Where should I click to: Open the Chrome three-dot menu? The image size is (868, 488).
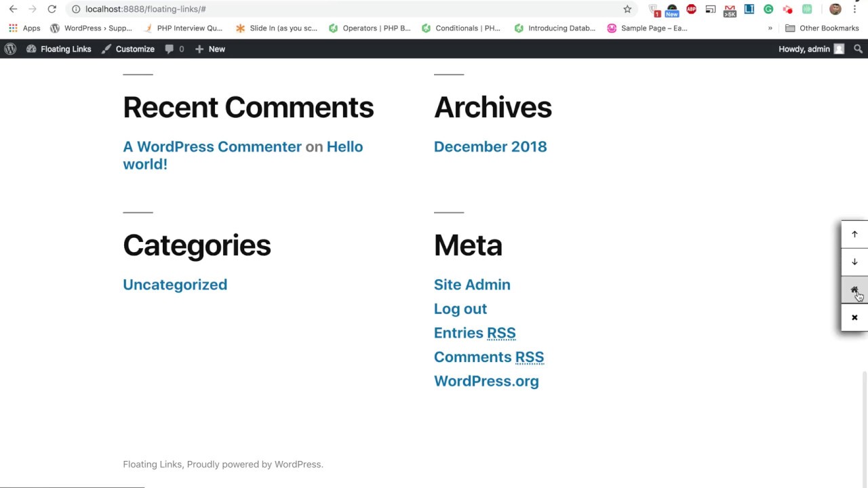pyautogui.click(x=854, y=9)
